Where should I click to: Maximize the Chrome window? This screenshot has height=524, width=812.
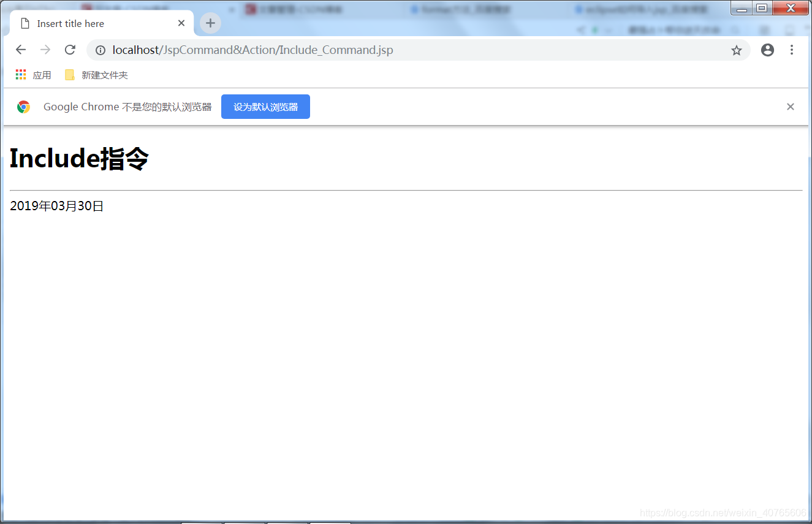click(762, 8)
